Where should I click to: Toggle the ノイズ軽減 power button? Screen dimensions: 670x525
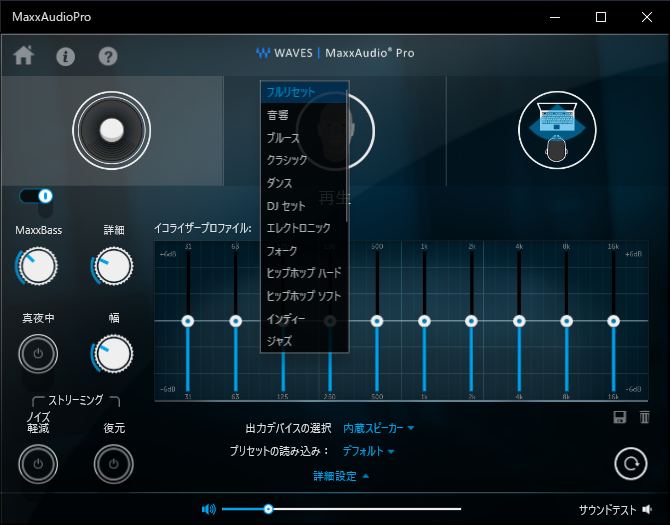38,464
